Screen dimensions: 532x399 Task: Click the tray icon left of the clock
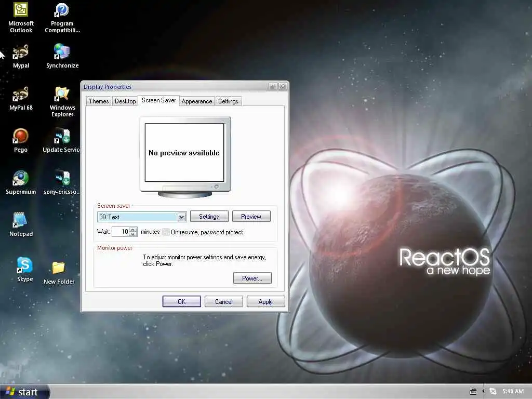(x=493, y=392)
